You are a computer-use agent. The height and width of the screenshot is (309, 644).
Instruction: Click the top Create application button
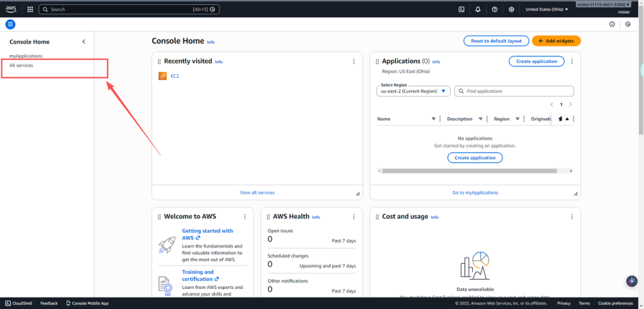536,61
